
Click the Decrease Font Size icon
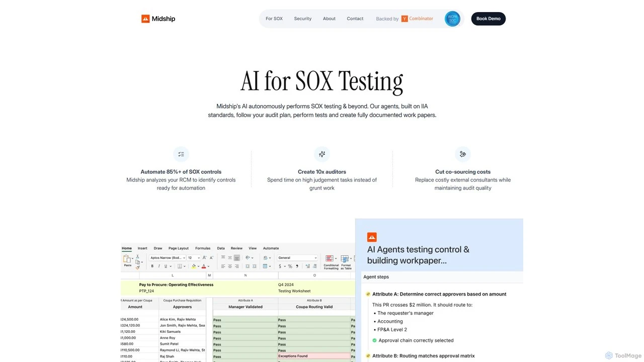(x=211, y=258)
